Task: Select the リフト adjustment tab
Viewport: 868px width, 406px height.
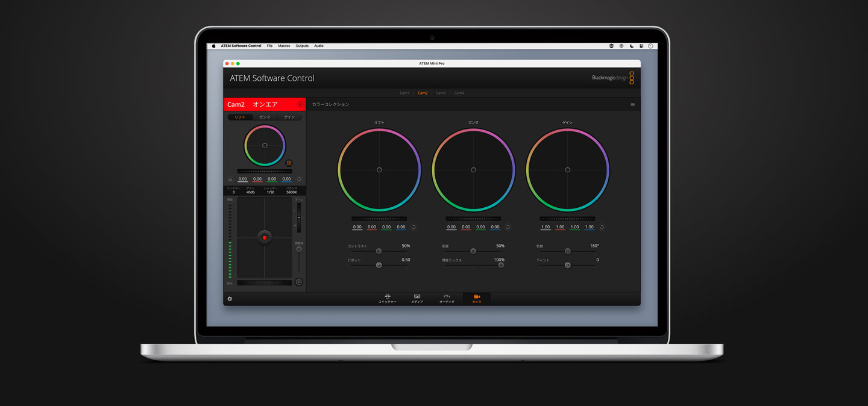Action: click(x=239, y=117)
